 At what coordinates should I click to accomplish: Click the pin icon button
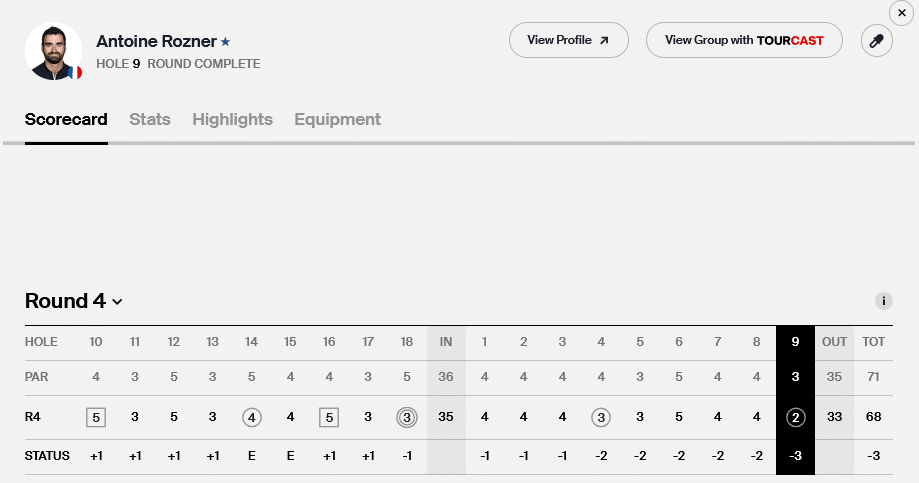[x=876, y=40]
